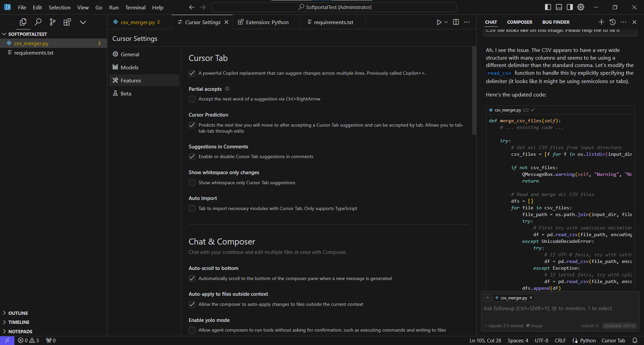This screenshot has width=644, height=345.
Task: Click the settings page vertical scrollbar
Action: 474,90
